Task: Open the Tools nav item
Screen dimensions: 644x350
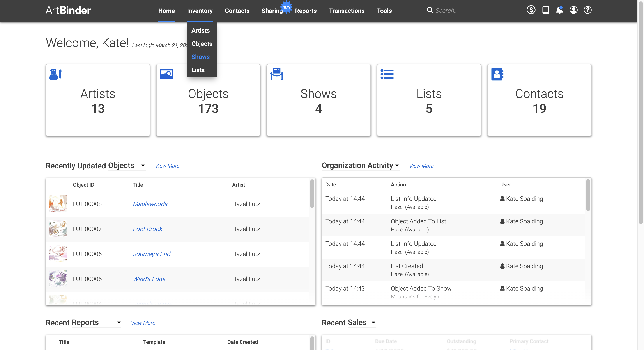Action: [384, 11]
